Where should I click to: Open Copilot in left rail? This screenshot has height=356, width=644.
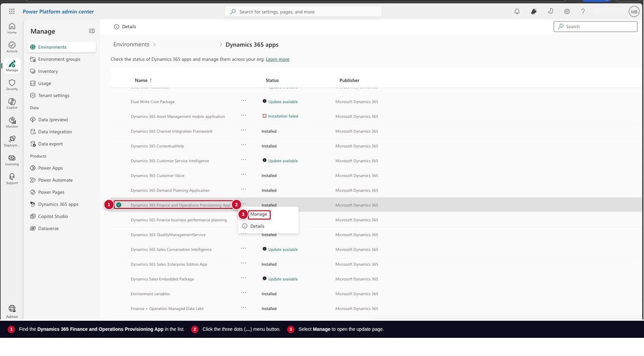12,104
